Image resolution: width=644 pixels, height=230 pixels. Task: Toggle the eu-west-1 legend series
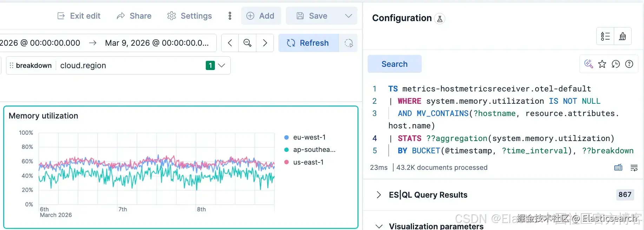(x=309, y=137)
